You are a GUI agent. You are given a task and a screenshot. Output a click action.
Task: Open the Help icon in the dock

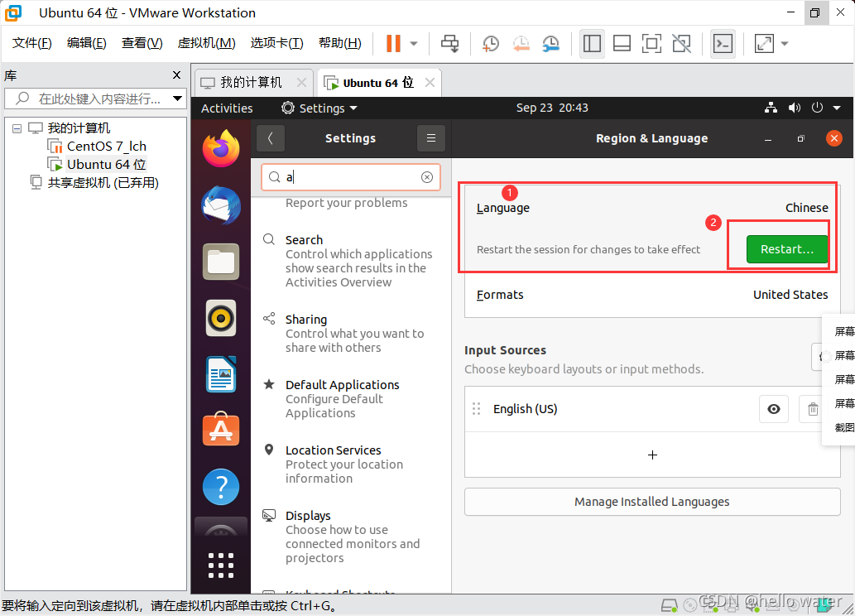click(221, 487)
